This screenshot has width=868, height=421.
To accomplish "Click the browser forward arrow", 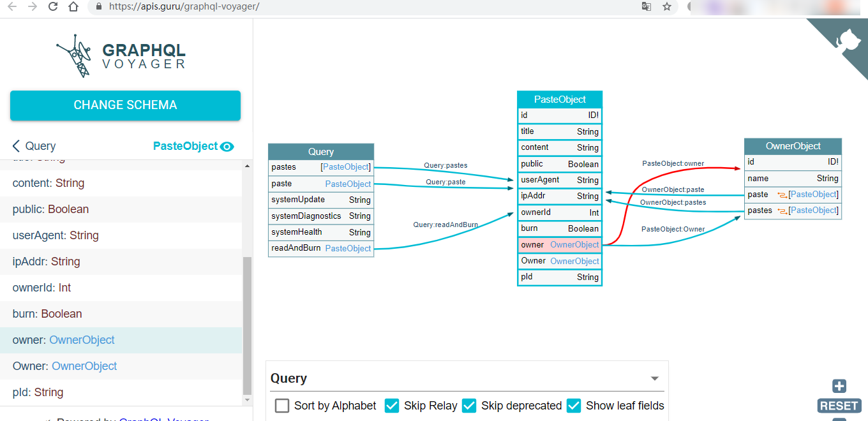I will [33, 7].
